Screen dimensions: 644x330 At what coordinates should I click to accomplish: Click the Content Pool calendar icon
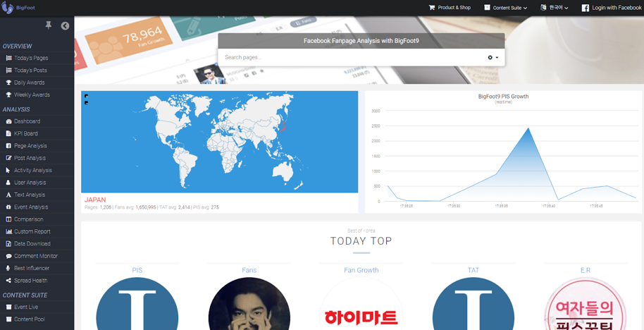click(8, 319)
